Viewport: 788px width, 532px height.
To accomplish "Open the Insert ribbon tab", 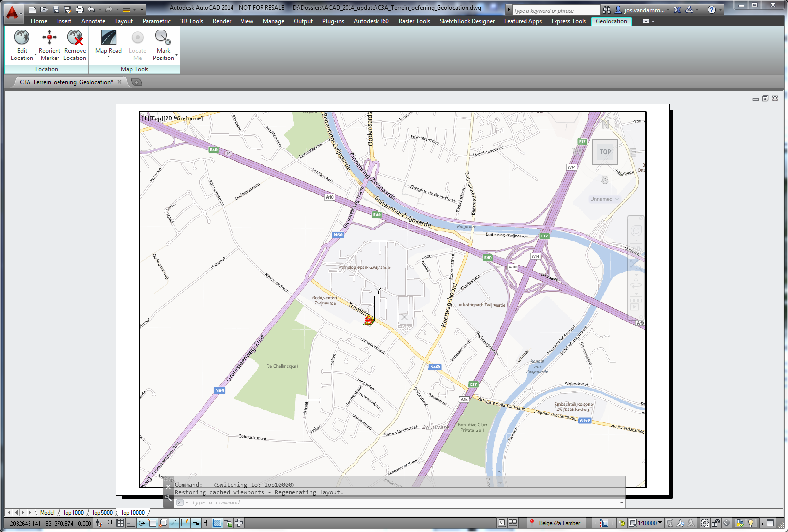I will [x=64, y=21].
